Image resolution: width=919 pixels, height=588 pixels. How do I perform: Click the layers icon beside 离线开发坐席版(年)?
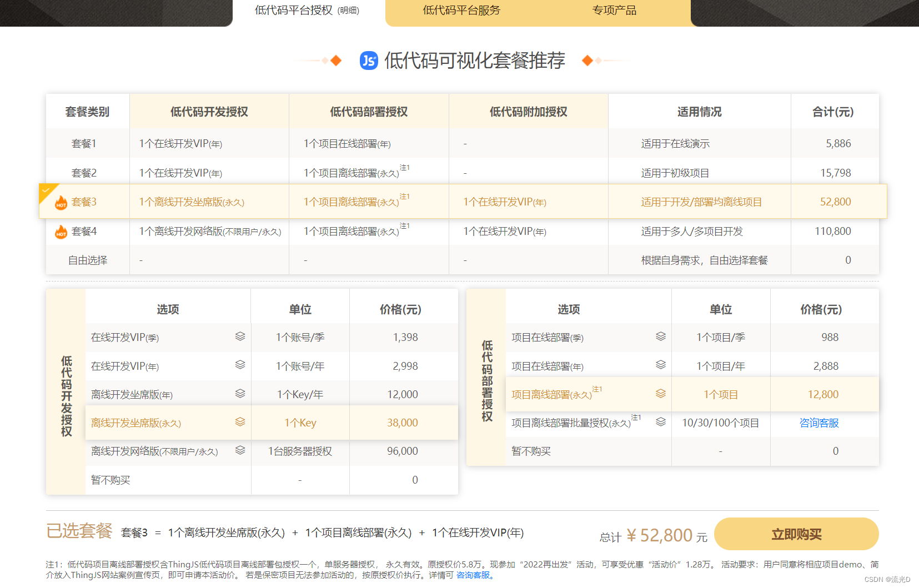(240, 394)
